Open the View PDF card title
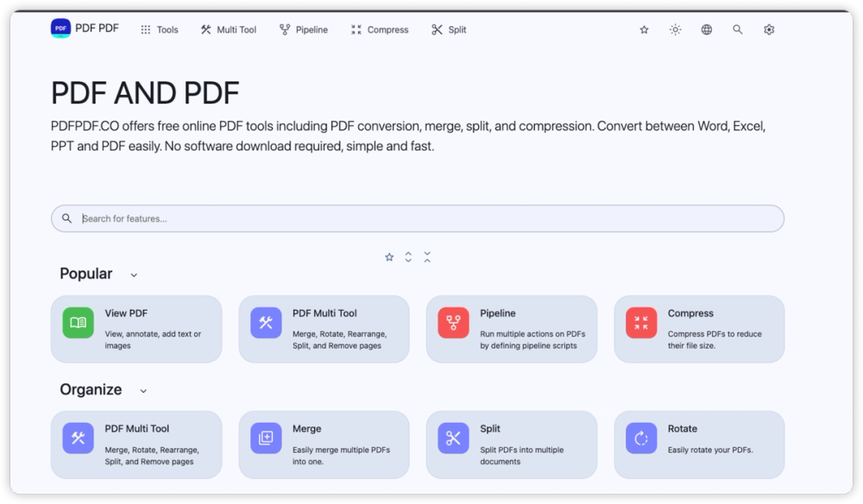863x504 pixels. [x=126, y=313]
